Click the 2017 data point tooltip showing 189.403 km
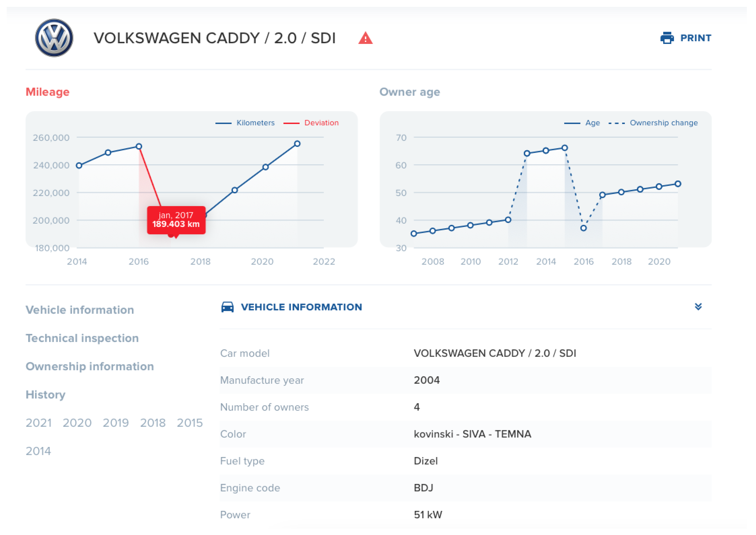Screen dimensions: 756x535 pyautogui.click(x=176, y=220)
